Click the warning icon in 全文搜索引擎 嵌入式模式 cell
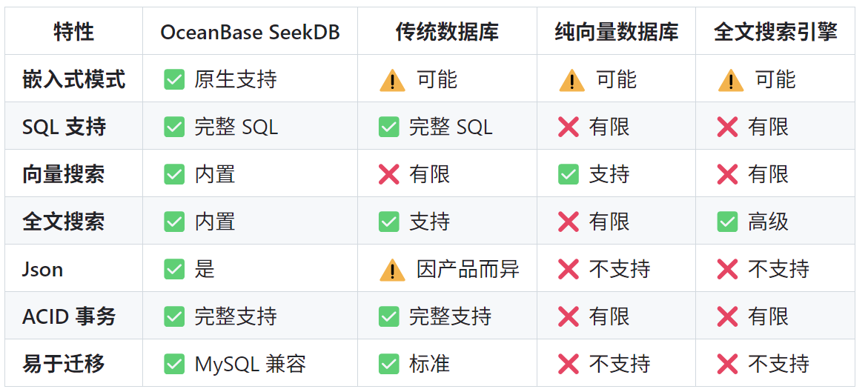 coord(731,80)
